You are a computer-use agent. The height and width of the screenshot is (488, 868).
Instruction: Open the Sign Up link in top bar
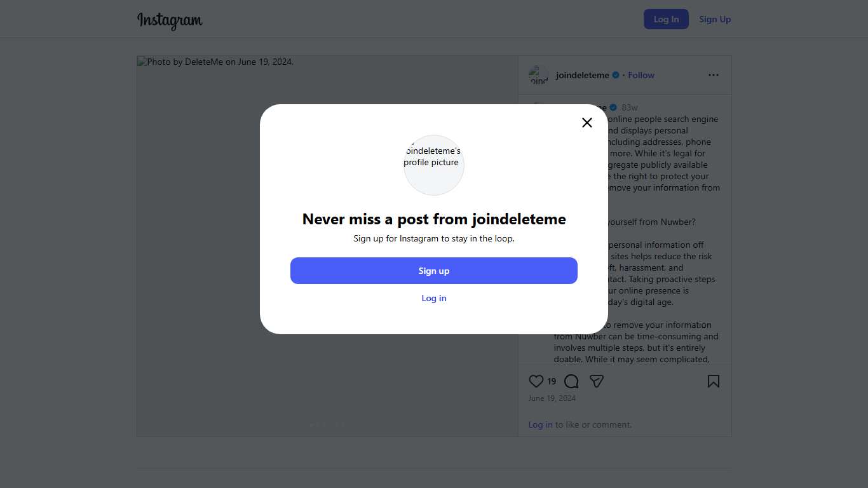point(715,19)
